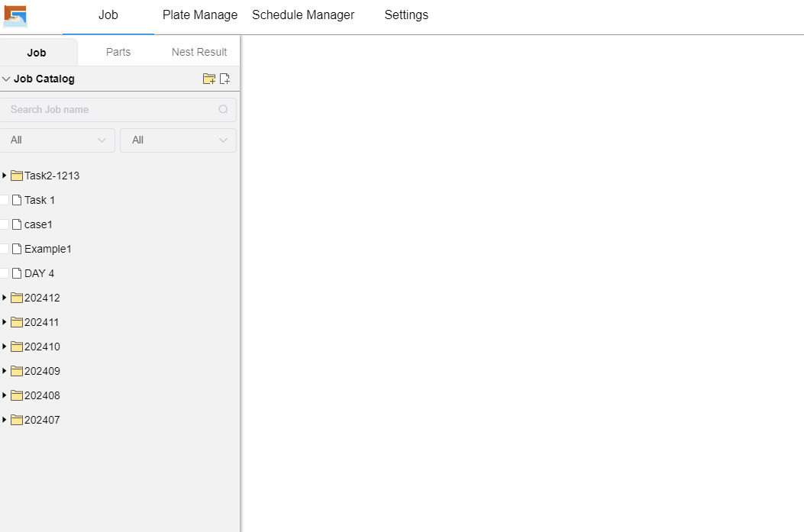Tick the Example1 job checkbox
804x532 pixels.
pyautogui.click(x=4, y=249)
